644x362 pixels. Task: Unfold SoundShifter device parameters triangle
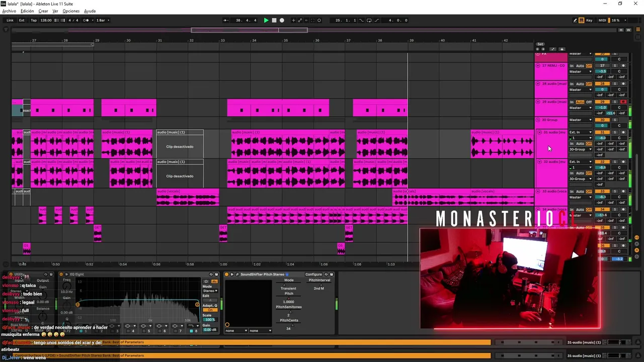232,275
